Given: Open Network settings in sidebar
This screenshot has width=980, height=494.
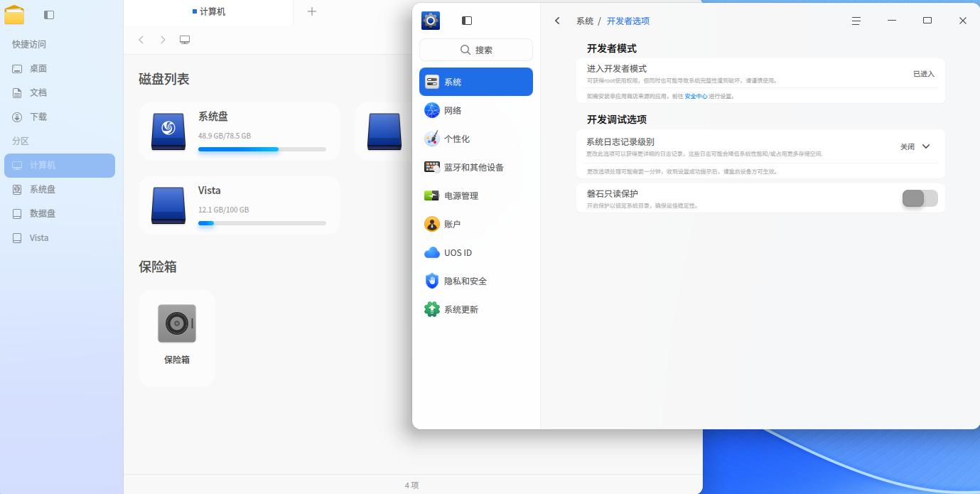Looking at the screenshot, I should [475, 110].
